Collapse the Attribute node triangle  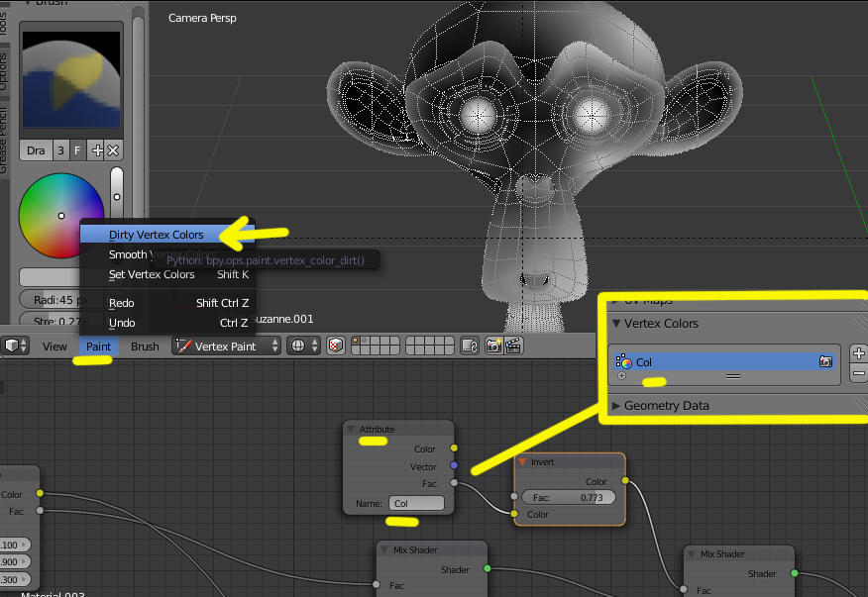coord(351,430)
